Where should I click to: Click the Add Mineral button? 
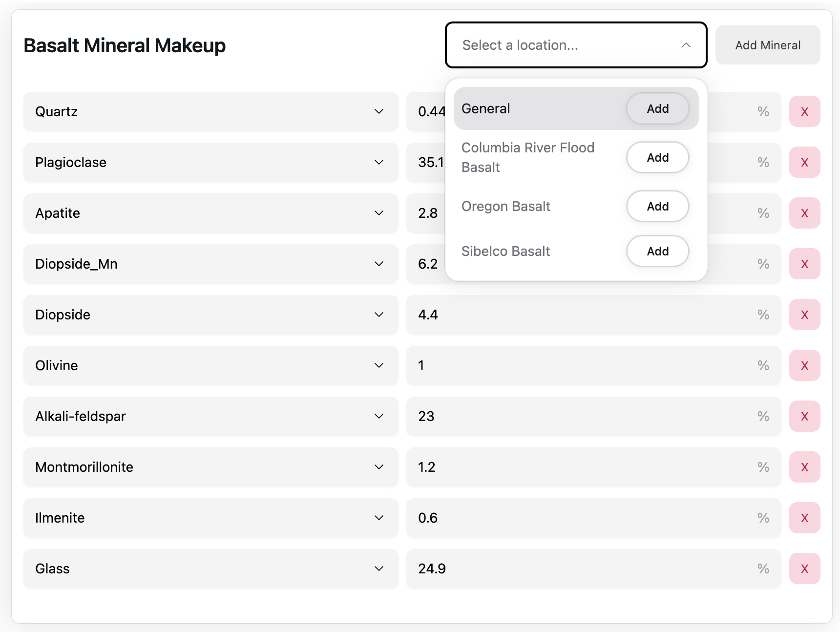point(767,45)
